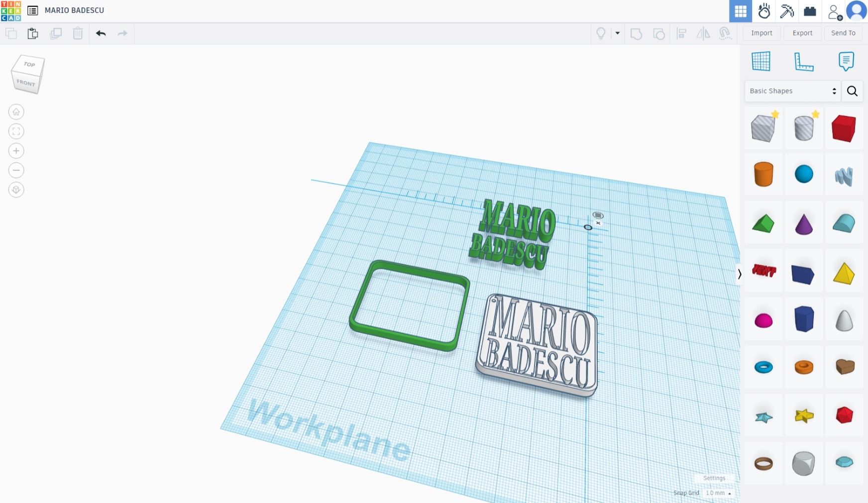Select the teal Round Roof shape
Viewport: 868px width, 503px height.
click(x=844, y=223)
